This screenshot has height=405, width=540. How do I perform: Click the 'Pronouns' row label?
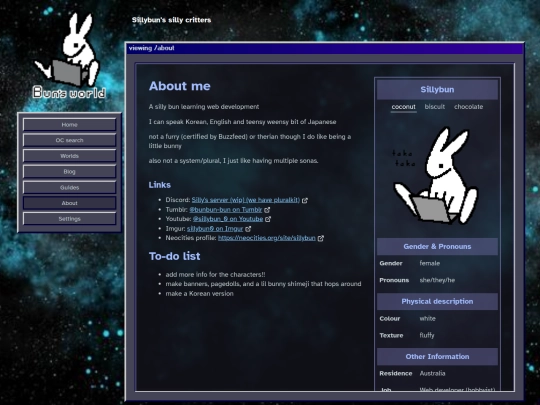click(x=394, y=280)
